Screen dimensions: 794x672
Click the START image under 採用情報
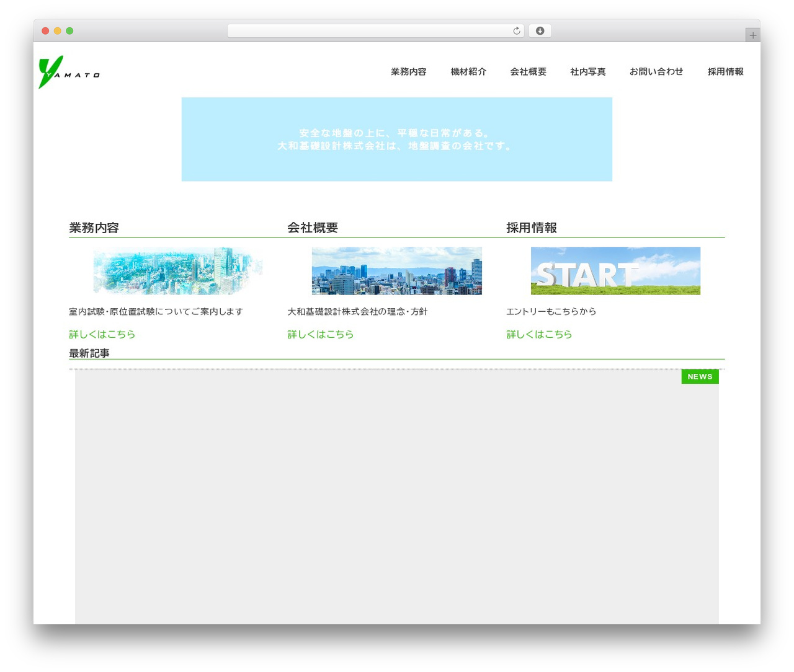[x=615, y=271]
